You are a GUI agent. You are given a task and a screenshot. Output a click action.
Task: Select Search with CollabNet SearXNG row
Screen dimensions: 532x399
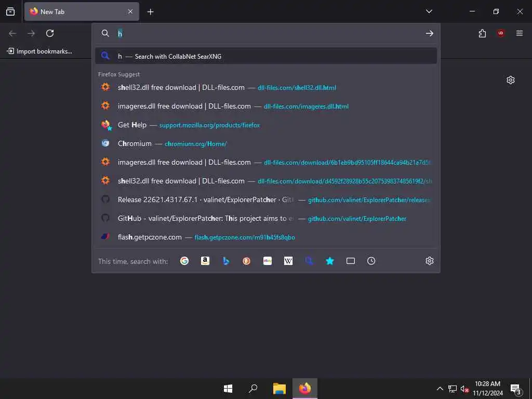click(x=266, y=56)
